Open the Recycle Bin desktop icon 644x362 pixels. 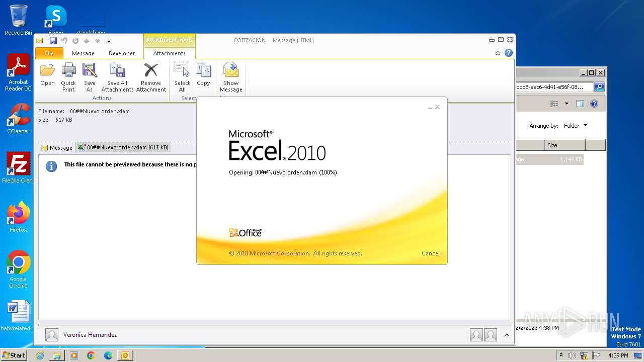click(x=18, y=20)
